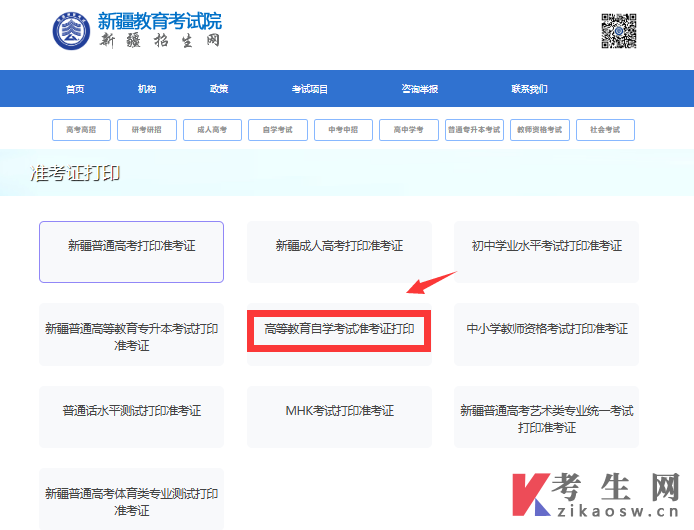Open 新疆普通高考艺术类专业统一考试打印准考证 card
This screenshot has width=694, height=530.
[x=547, y=417]
